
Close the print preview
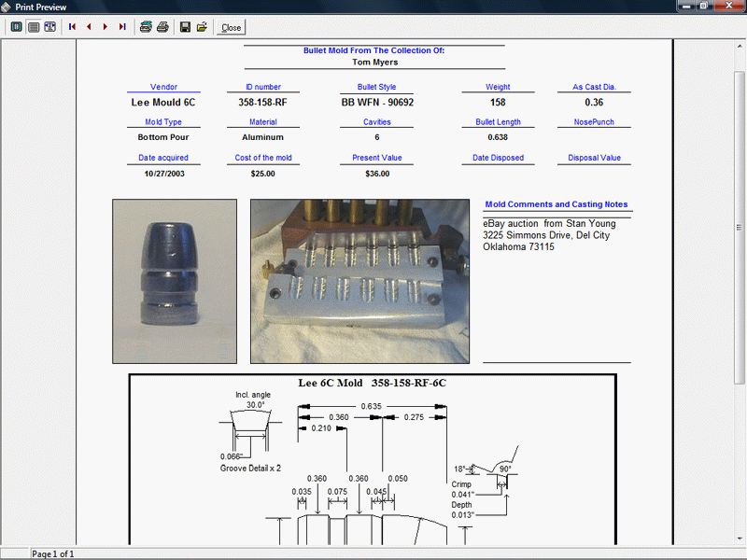point(231,28)
